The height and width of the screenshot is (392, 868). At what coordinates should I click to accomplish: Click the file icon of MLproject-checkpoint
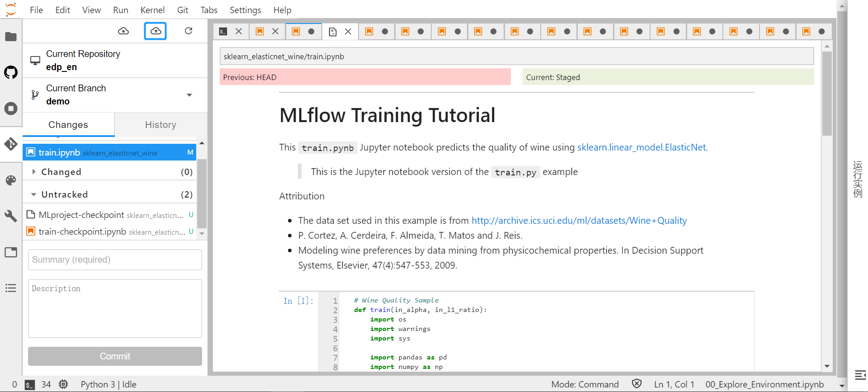coord(31,214)
